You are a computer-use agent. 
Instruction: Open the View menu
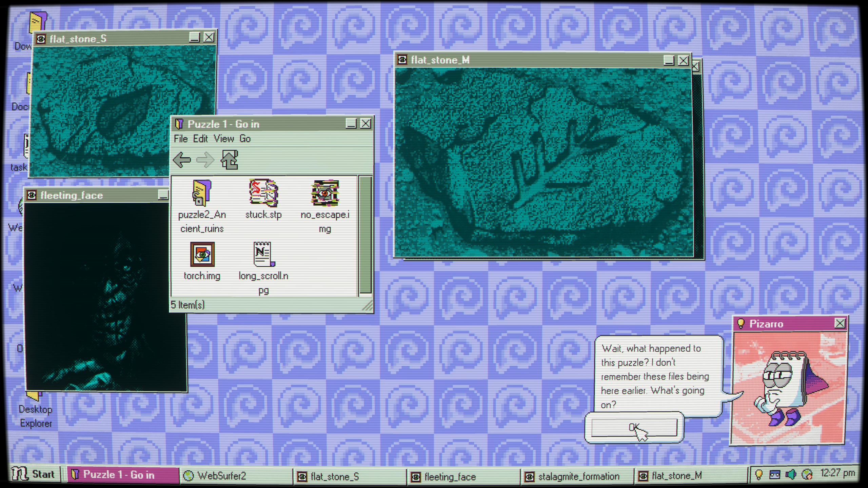pos(224,139)
